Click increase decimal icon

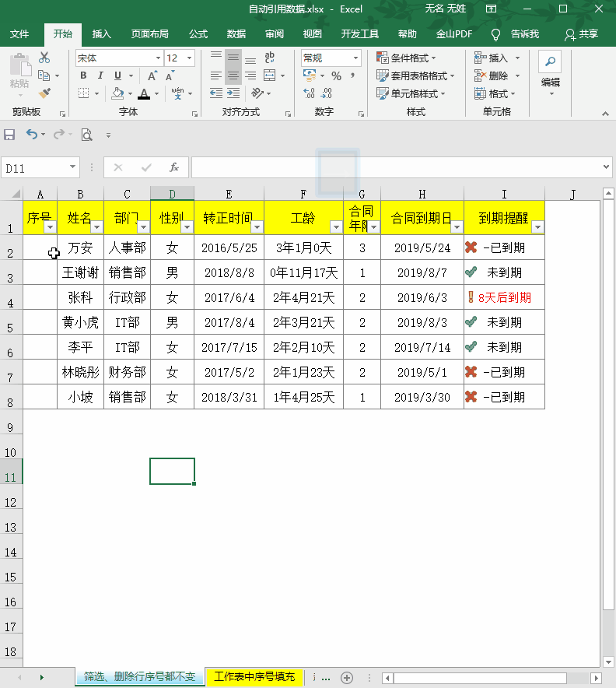[x=309, y=93]
